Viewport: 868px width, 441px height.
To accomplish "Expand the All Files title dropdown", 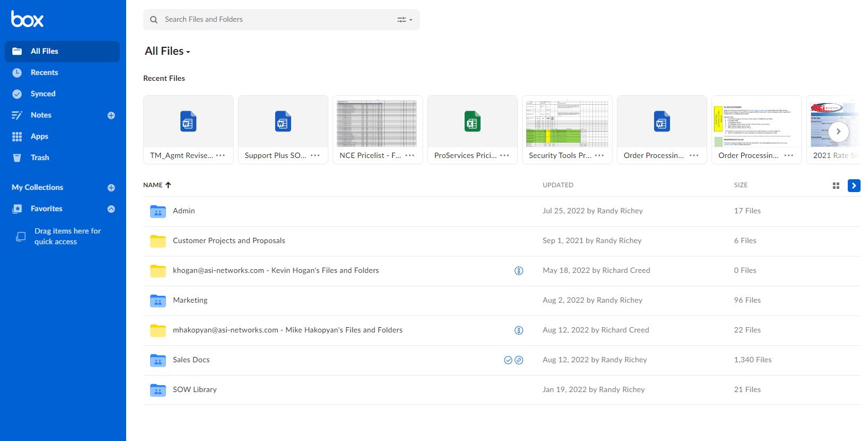I will pos(167,51).
